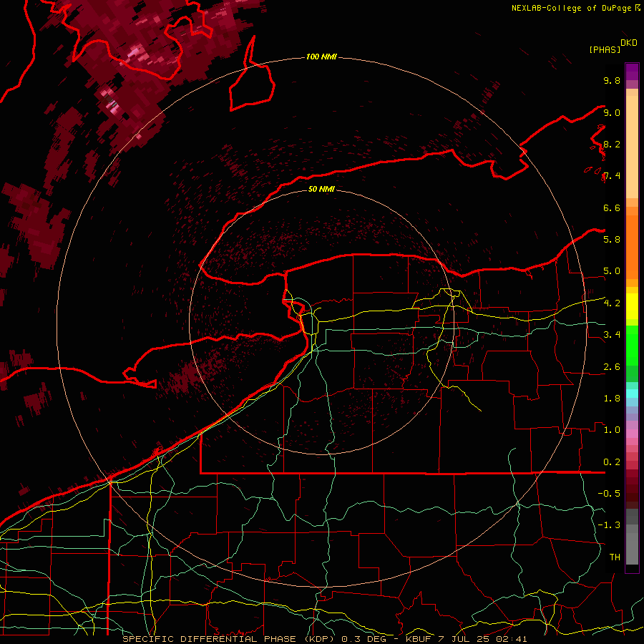The width and height of the screenshot is (644, 644).
Task: Click the 9.0 scale value
Action: tap(612, 112)
